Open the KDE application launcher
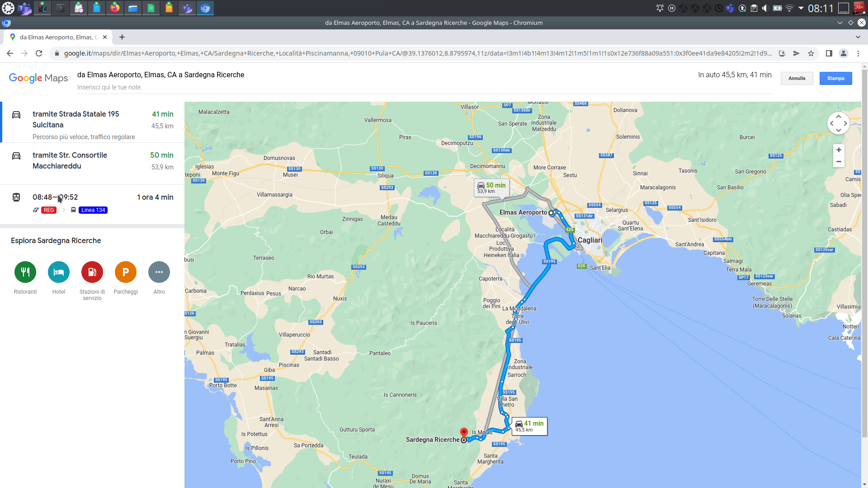The image size is (868, 488). click(x=8, y=8)
